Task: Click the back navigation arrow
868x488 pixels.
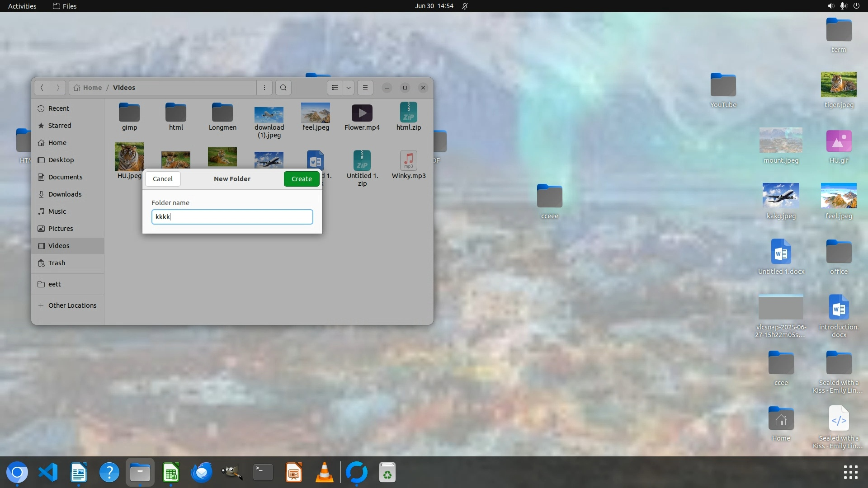Action: (x=42, y=88)
